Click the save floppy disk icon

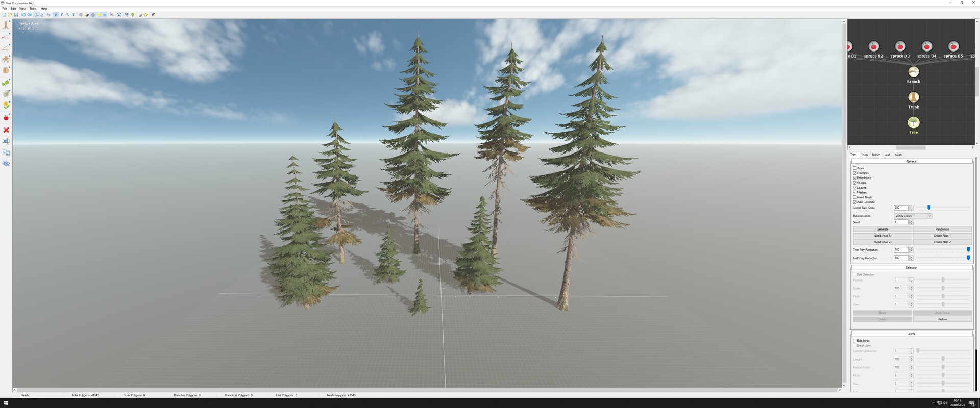pyautogui.click(x=16, y=15)
